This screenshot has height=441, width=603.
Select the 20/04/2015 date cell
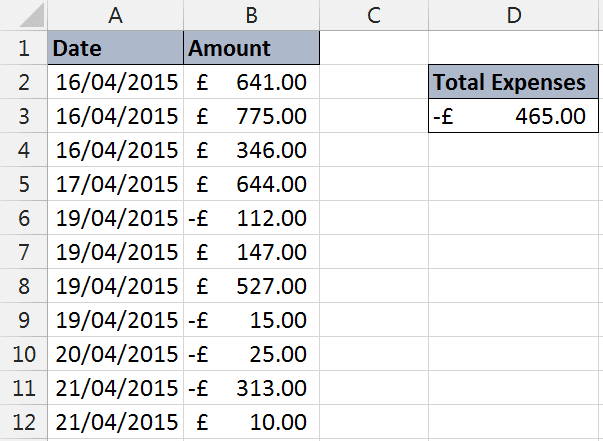pyautogui.click(x=115, y=353)
